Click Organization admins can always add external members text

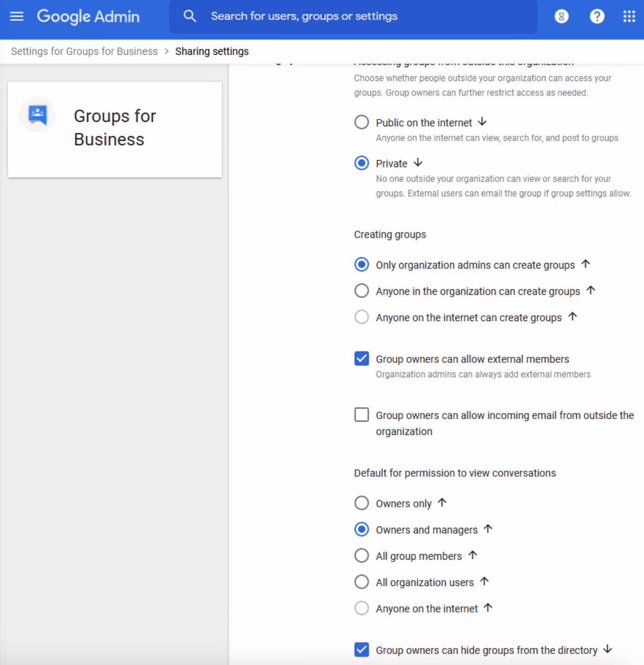(483, 374)
